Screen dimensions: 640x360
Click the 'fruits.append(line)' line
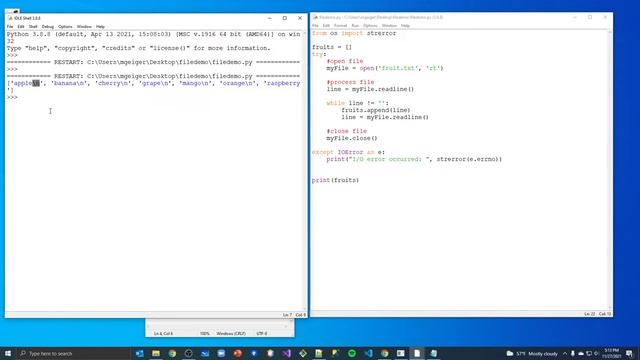point(376,110)
